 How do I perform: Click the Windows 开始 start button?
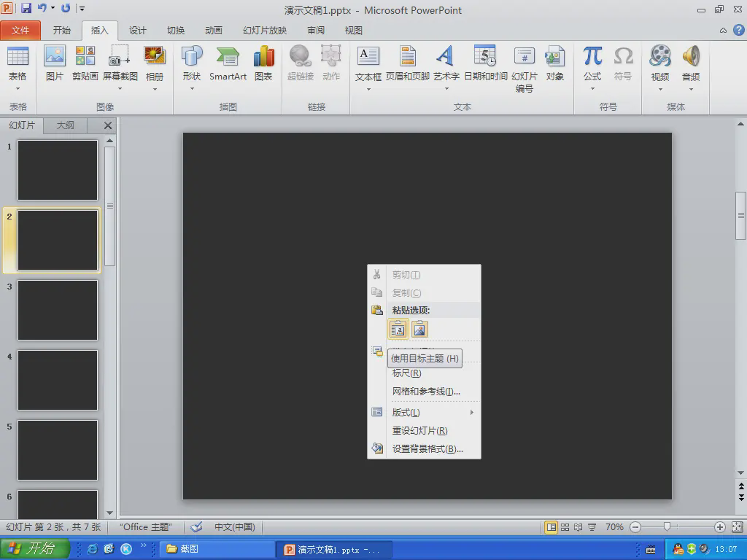(x=34, y=549)
